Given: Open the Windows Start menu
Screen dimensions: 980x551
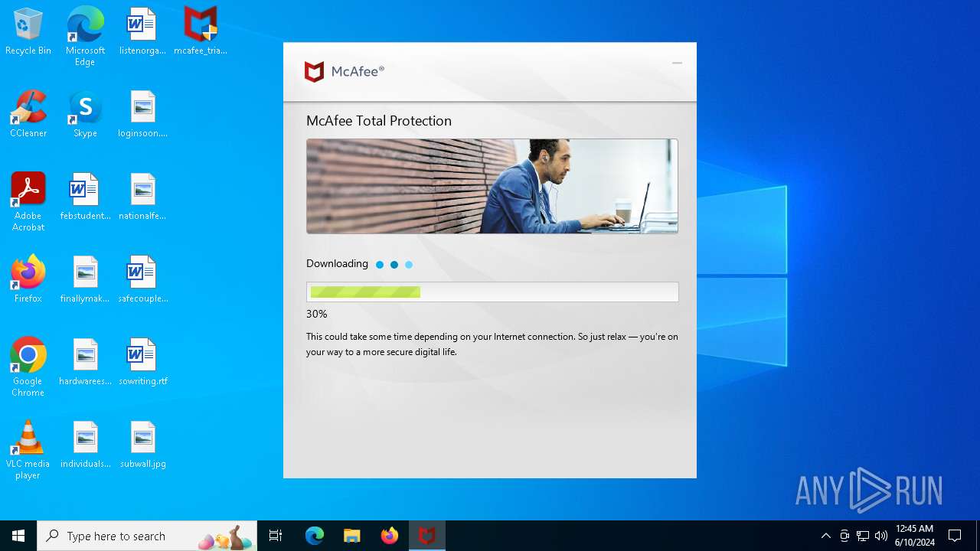Looking at the screenshot, I should (18, 536).
